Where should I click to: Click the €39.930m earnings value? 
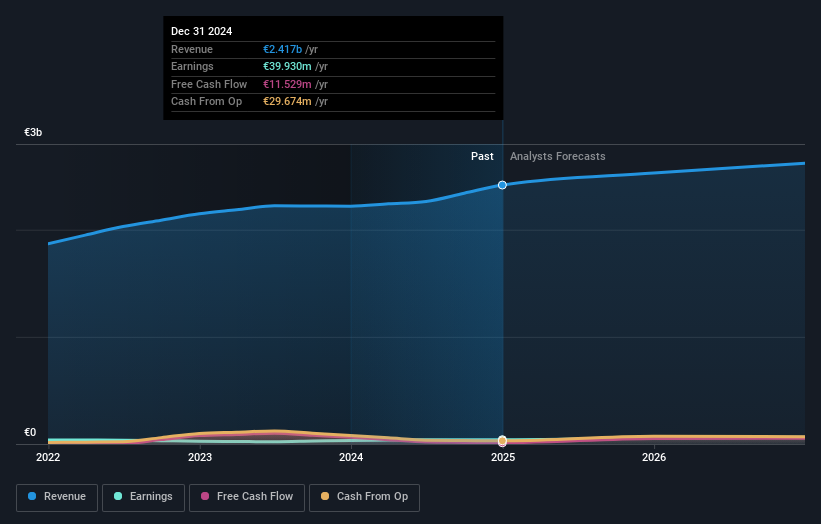click(287, 66)
